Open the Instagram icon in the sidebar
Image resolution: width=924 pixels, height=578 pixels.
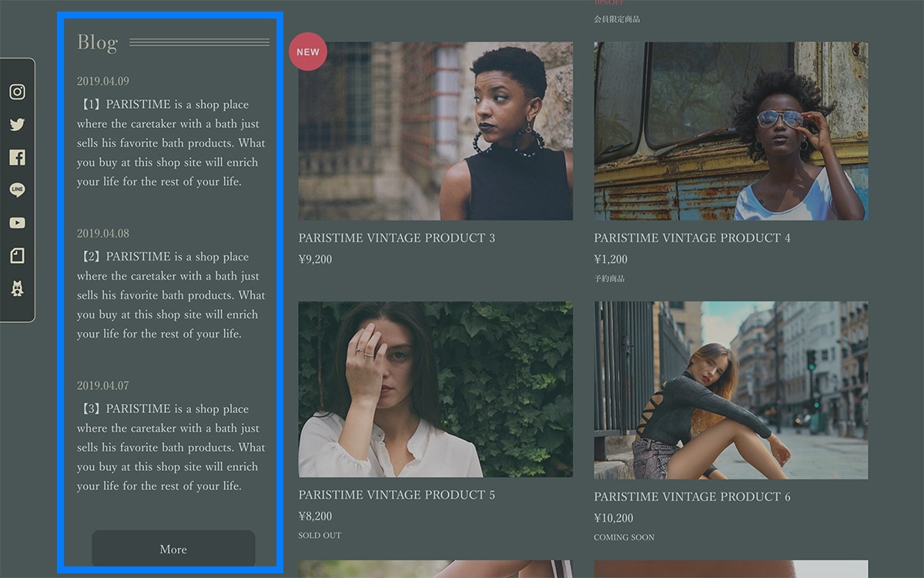[17, 92]
